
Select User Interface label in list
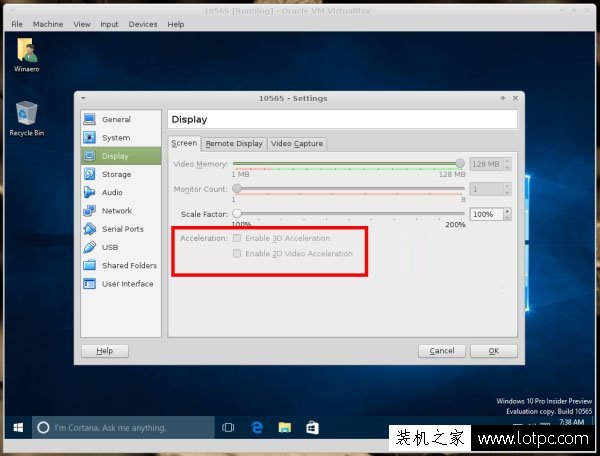[127, 284]
